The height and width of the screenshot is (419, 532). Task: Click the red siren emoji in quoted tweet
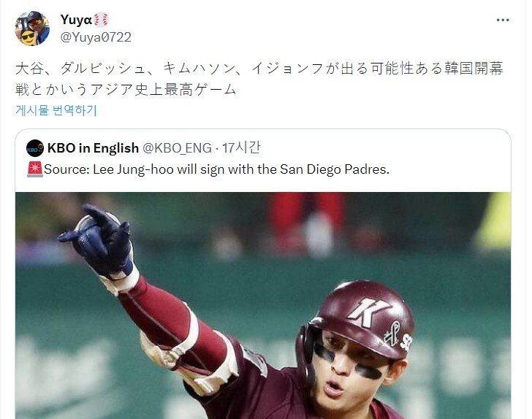coord(35,169)
